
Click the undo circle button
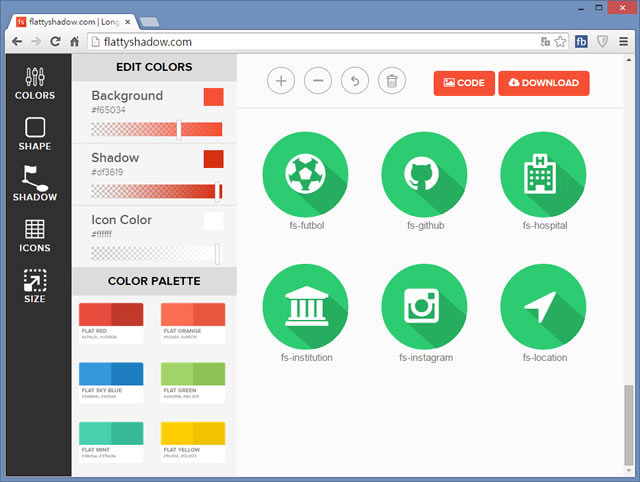(x=355, y=81)
